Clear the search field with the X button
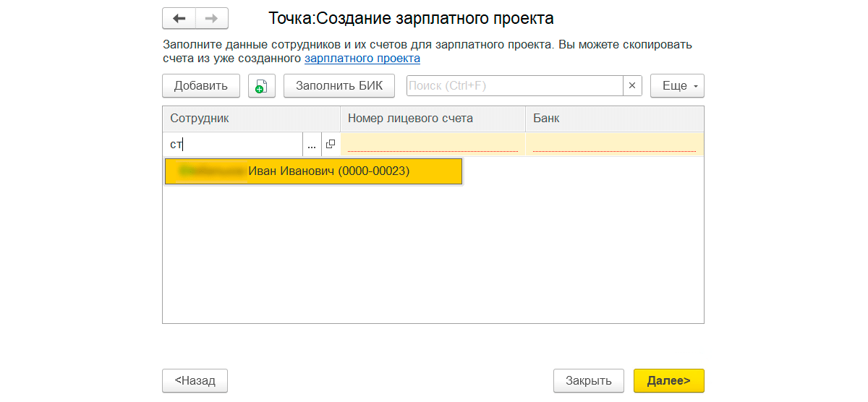This screenshot has width=868, height=402. 632,85
